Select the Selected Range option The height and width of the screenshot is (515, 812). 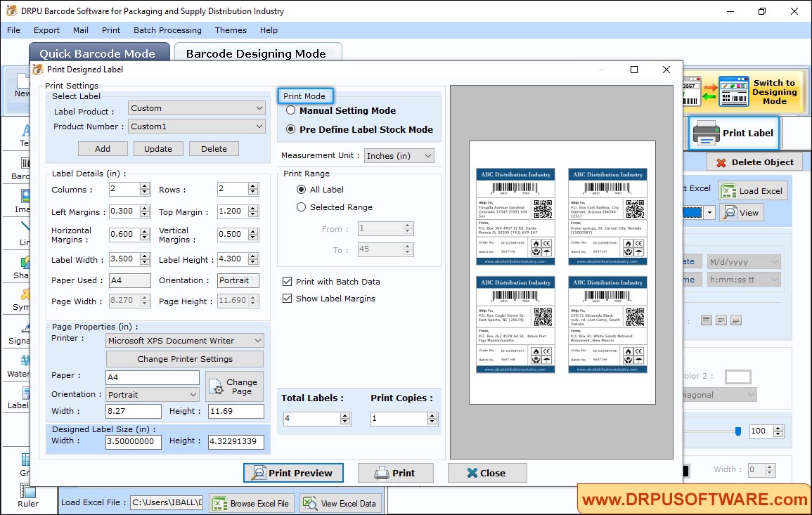(x=301, y=207)
